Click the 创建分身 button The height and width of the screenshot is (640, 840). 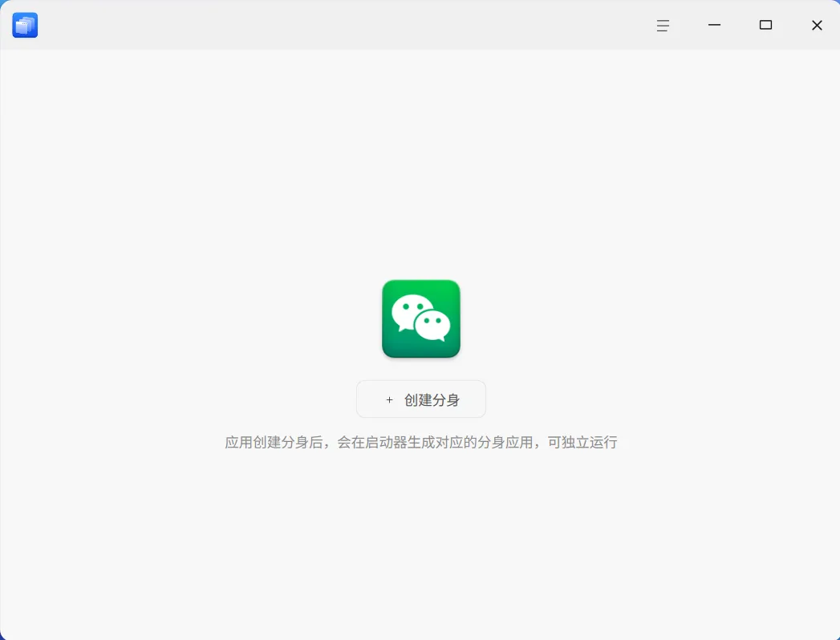click(421, 399)
